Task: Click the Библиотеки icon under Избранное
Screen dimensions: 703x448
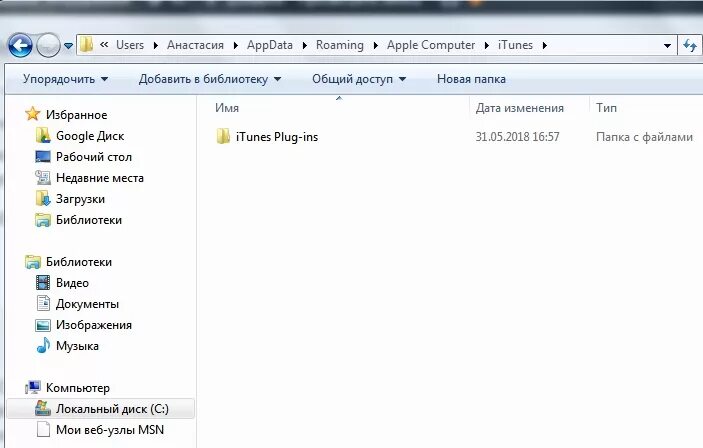Action: (43, 220)
